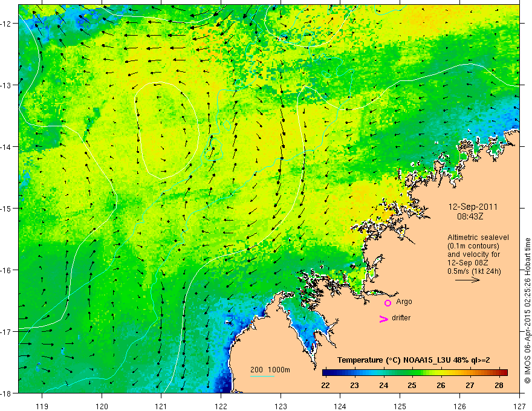
Task: Click the 0.5m/s velocity scale arrow
Action: (x=467, y=280)
